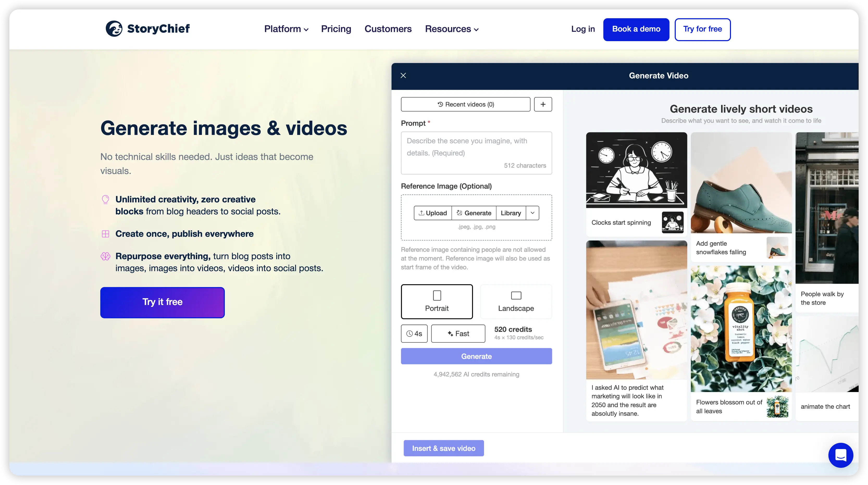Click the Upload reference image button
868x485 pixels.
pyautogui.click(x=433, y=213)
